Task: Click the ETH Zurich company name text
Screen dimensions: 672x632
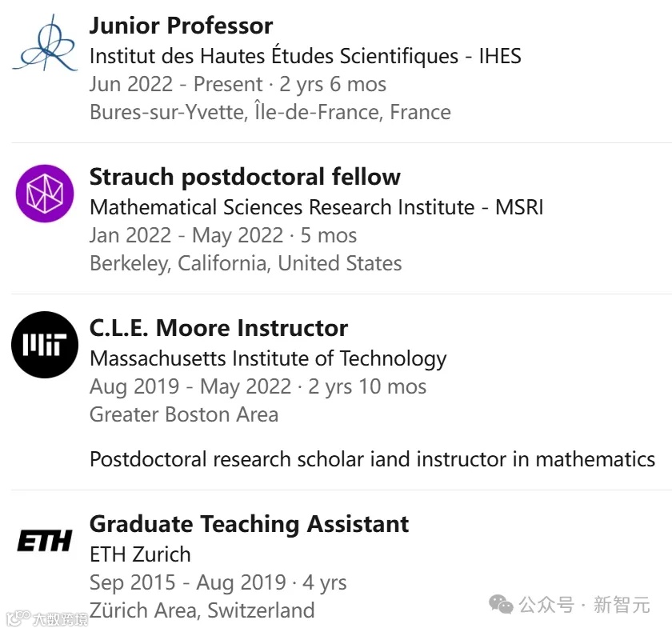Action: 140,554
